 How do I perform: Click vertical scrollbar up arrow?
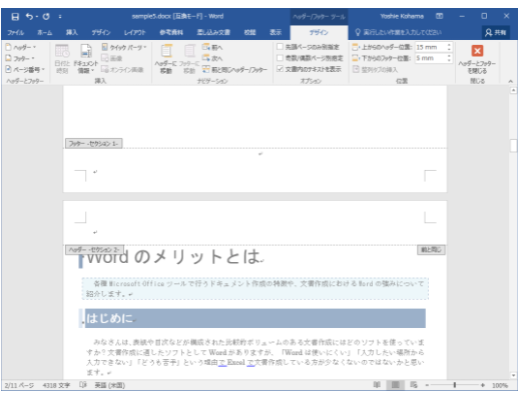pyautogui.click(x=513, y=90)
